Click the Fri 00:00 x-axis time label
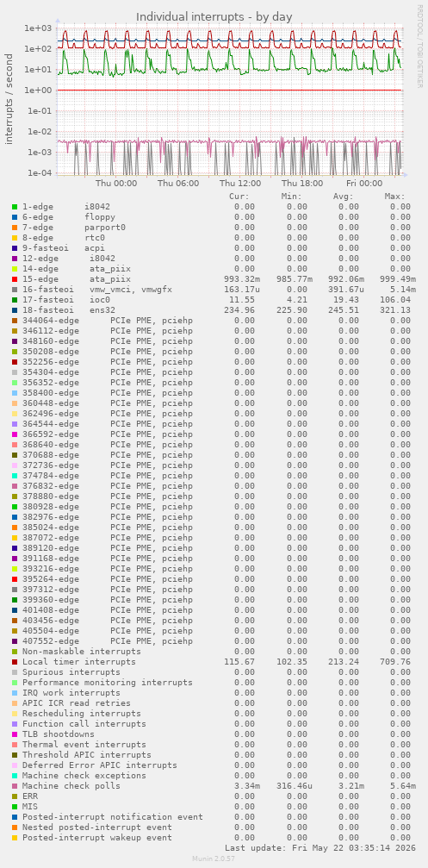Screen dimensions: 428x868 [x=364, y=184]
